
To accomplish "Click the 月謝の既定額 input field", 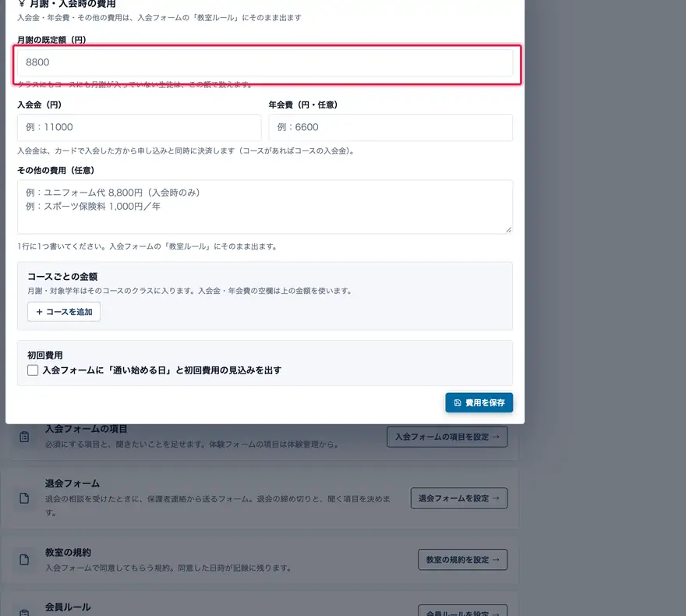I will pyautogui.click(x=265, y=62).
